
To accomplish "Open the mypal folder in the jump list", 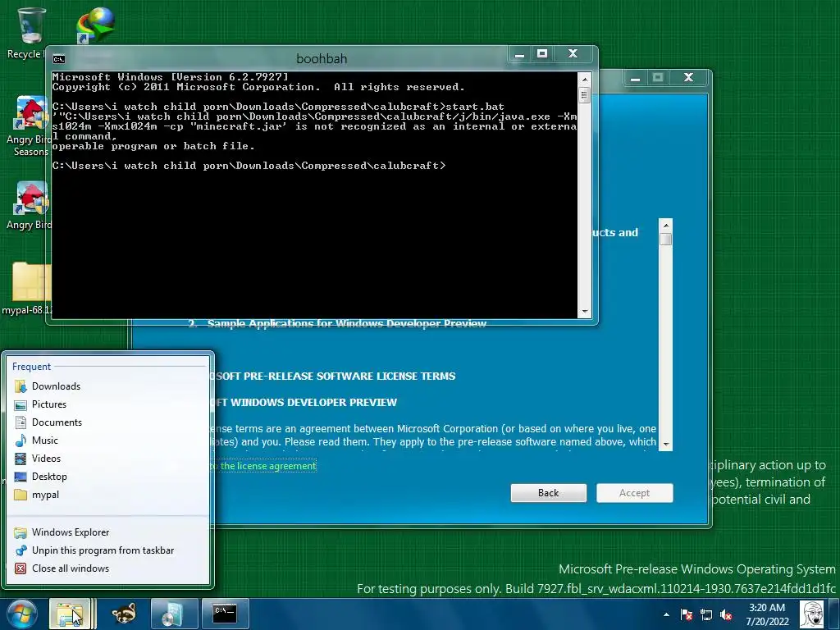I will click(x=107, y=495).
